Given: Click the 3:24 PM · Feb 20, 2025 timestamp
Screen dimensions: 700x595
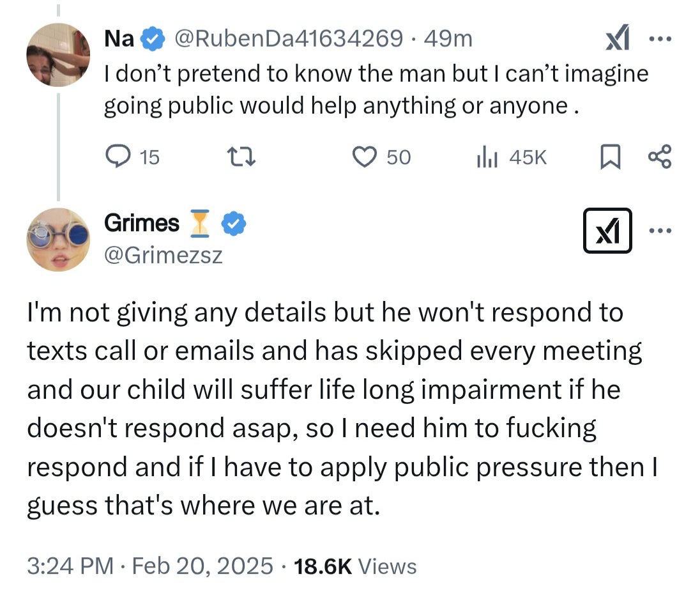Looking at the screenshot, I should (x=151, y=566).
